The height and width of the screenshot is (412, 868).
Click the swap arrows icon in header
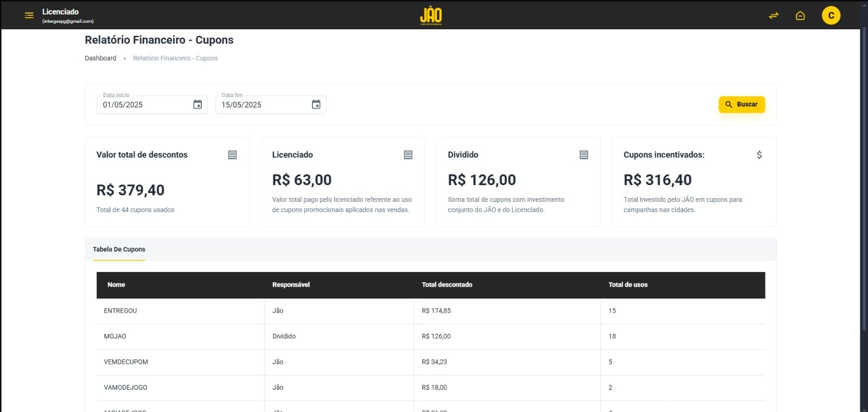pyautogui.click(x=774, y=16)
